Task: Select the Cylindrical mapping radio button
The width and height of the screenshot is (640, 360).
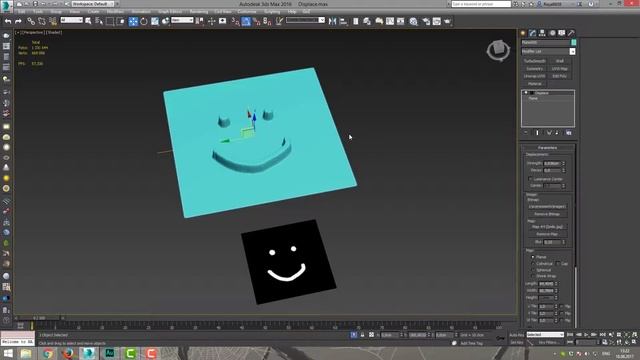Action: tap(533, 264)
